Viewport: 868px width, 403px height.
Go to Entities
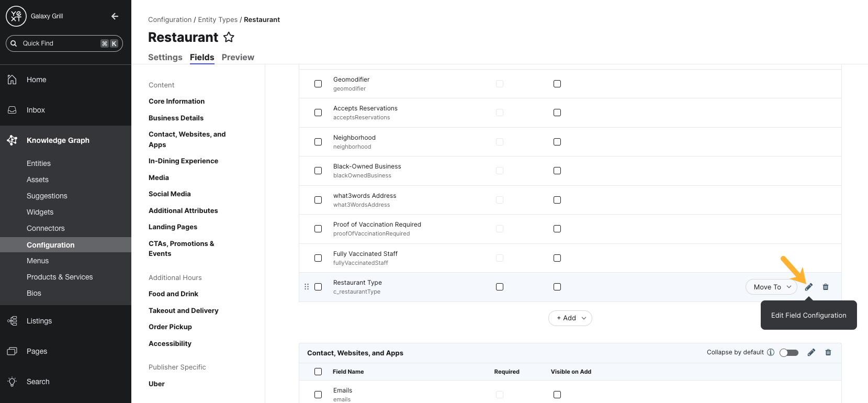[x=39, y=163]
